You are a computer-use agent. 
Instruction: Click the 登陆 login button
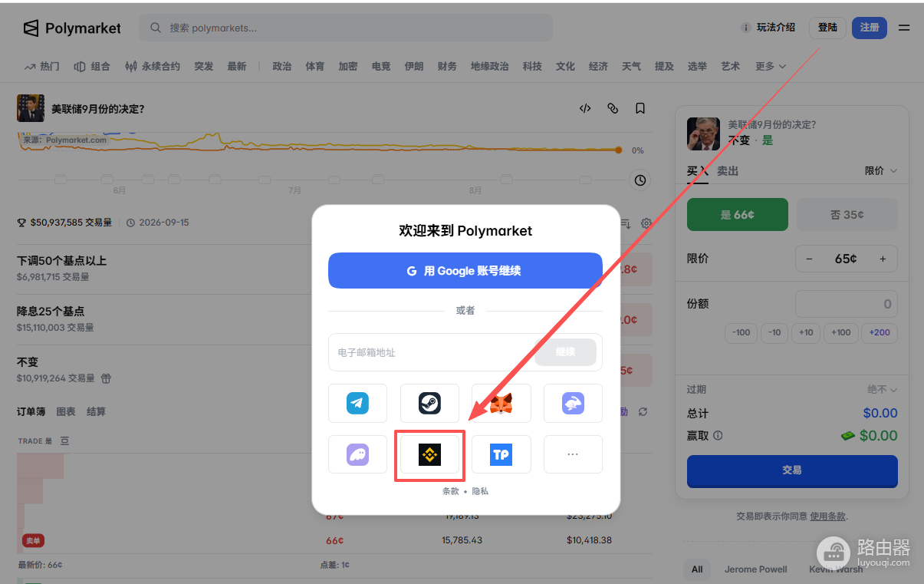tap(827, 28)
